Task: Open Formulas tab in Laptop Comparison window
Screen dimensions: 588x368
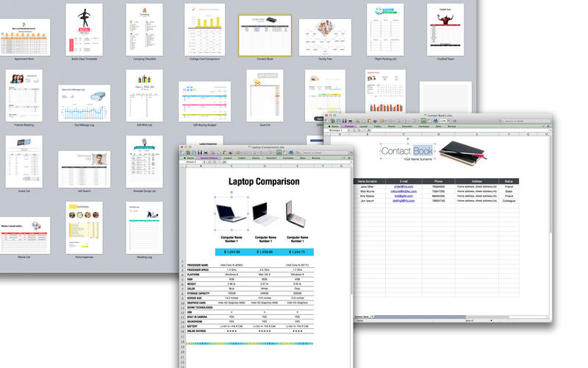Action: point(288,158)
